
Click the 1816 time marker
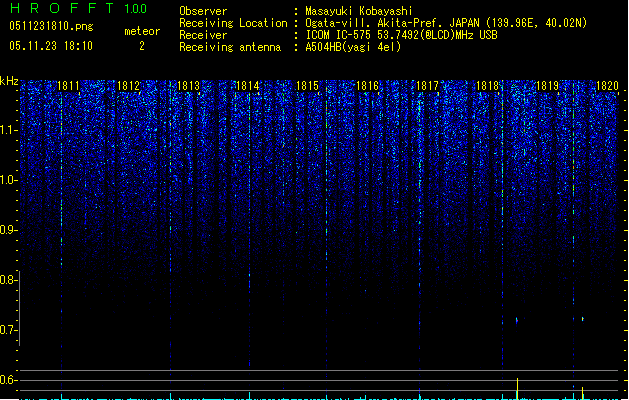tap(367, 86)
